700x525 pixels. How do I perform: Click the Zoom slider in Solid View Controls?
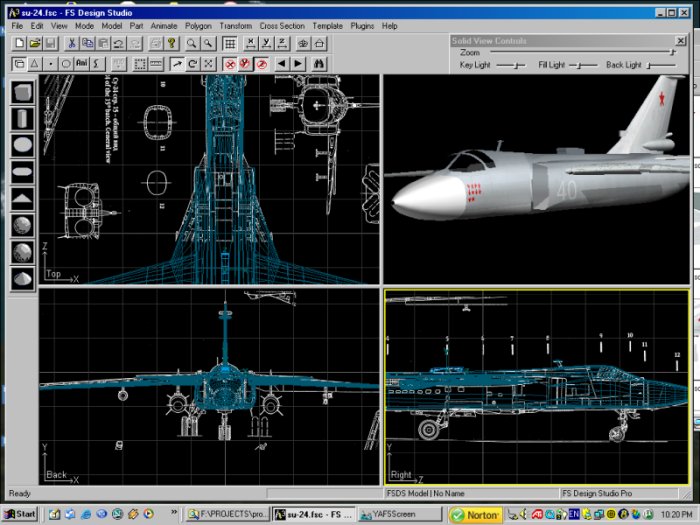672,52
